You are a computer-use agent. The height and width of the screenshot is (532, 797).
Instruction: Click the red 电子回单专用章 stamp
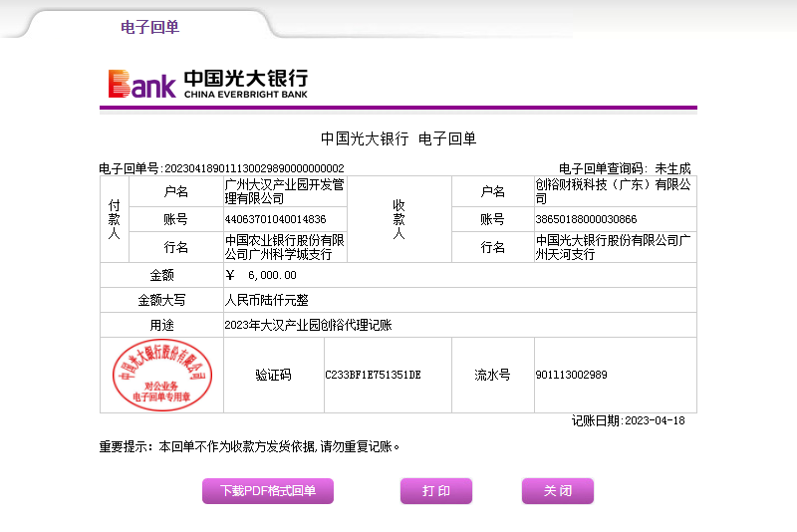click(162, 375)
